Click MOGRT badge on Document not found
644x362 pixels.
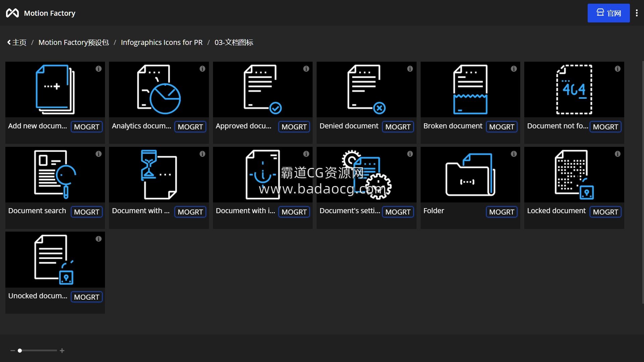pyautogui.click(x=605, y=127)
